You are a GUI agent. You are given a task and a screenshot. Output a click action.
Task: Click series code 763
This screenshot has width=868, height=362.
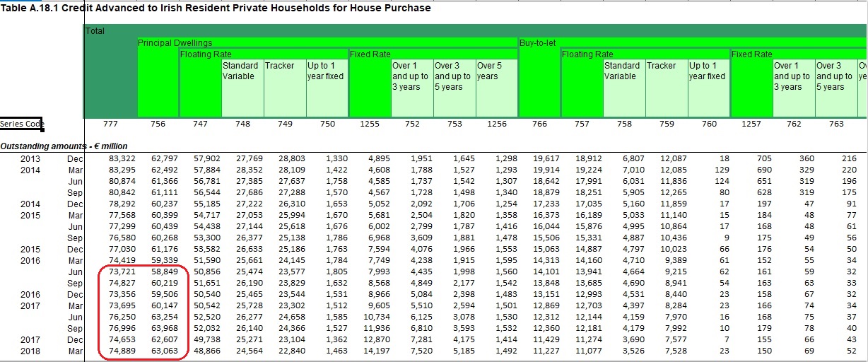[836, 124]
